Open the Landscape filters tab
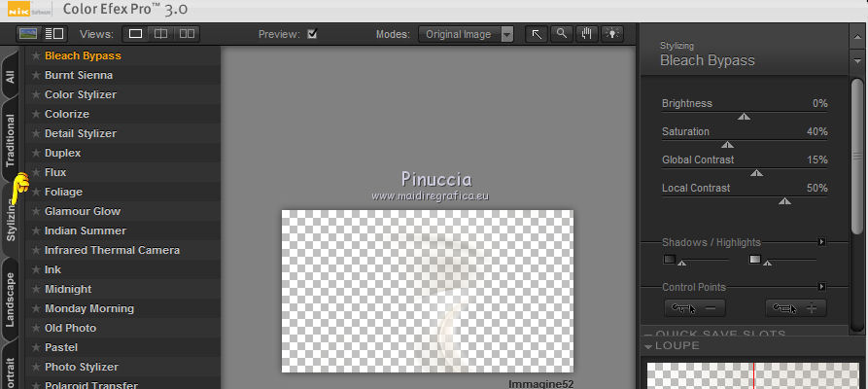 [x=11, y=300]
